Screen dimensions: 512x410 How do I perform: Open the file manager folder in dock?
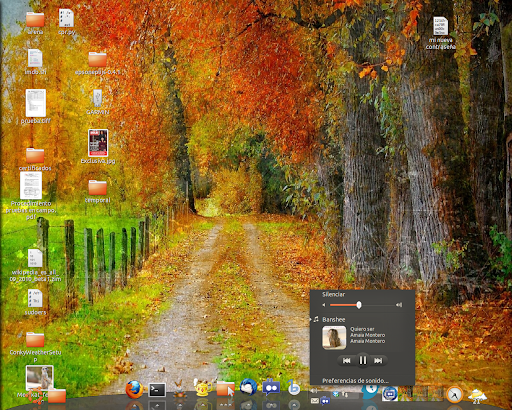point(226,388)
